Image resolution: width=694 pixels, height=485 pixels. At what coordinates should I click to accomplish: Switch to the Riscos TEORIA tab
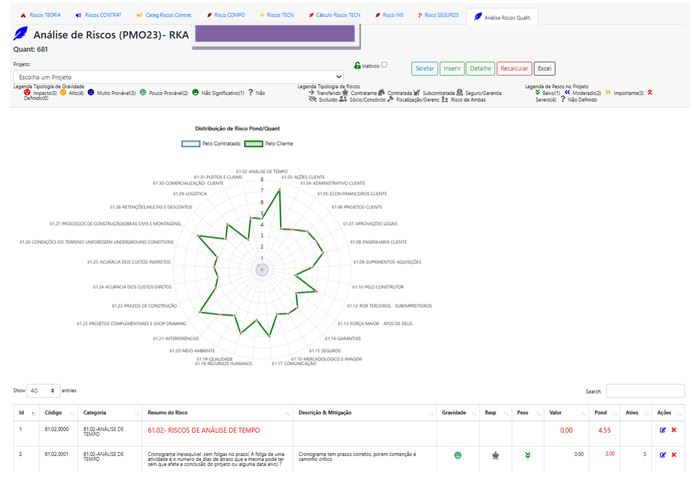pyautogui.click(x=40, y=17)
